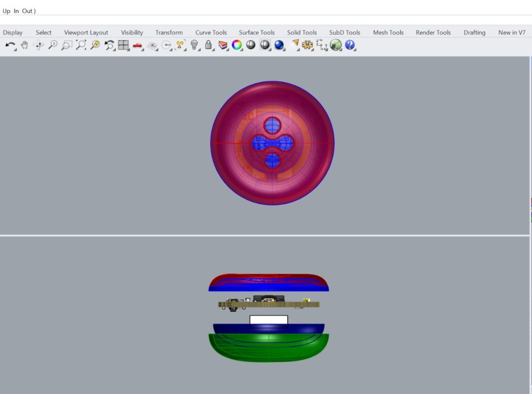The width and height of the screenshot is (532, 394).
Task: Click the red car named-views icon
Action: pyautogui.click(x=137, y=45)
